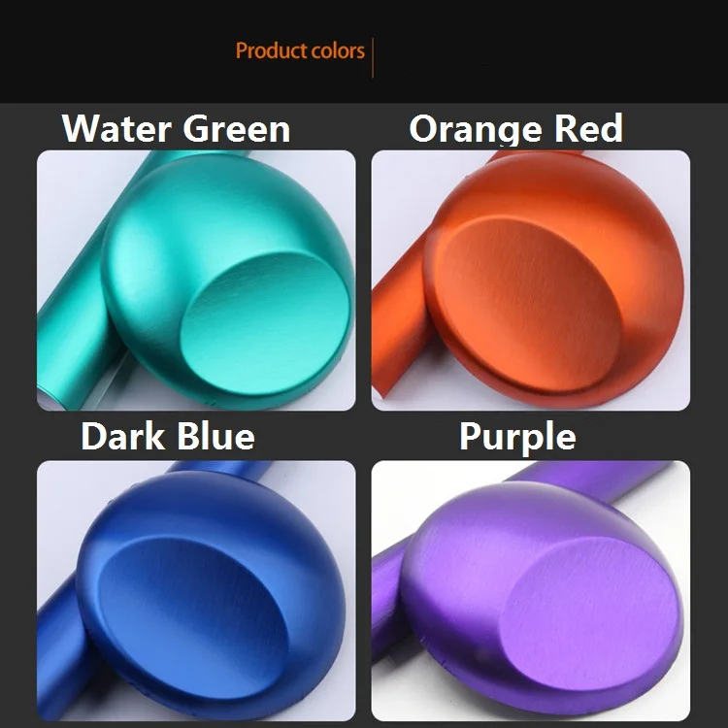This screenshot has height=728, width=728.
Task: Click the "Dark Blue" text label
Action: coord(168,437)
